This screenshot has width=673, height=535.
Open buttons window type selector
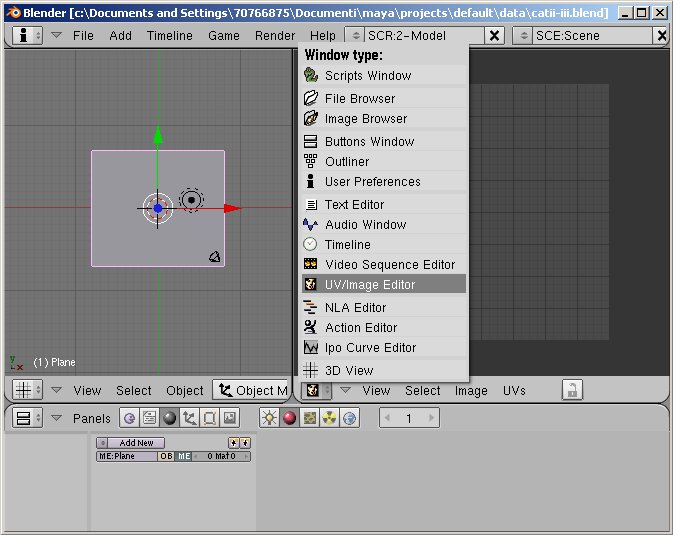27,418
